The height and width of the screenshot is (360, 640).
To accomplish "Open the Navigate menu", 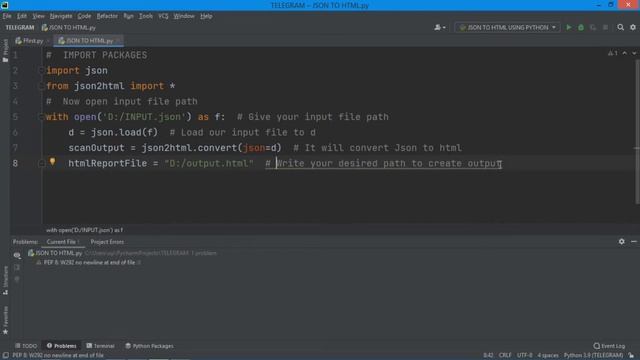I will tap(61, 16).
